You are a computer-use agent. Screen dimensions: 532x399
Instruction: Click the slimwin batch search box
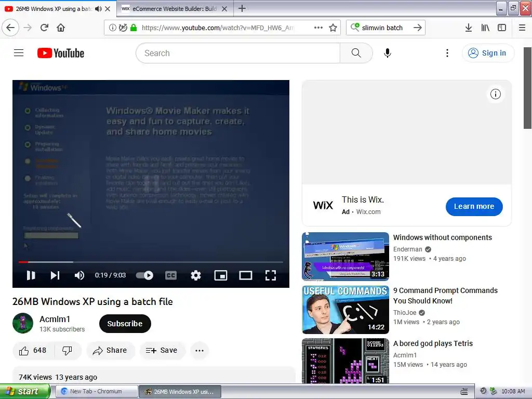[382, 28]
